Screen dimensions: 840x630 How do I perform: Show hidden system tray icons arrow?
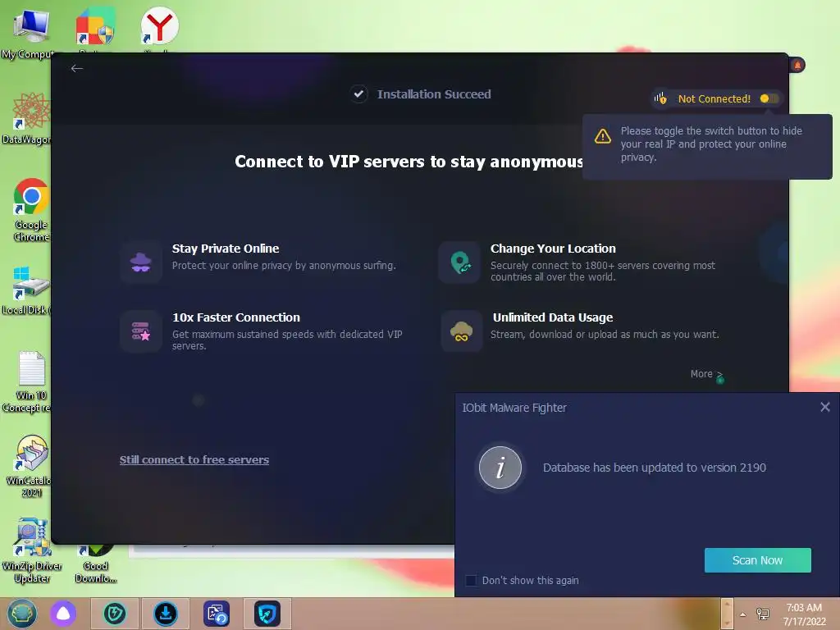tap(742, 614)
